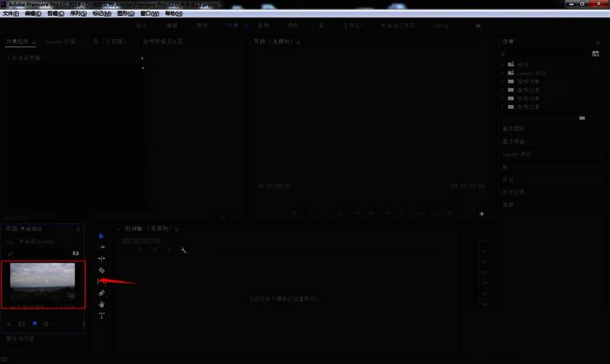Select the Pen tool
Screen dimensions: 610x364
(101, 293)
